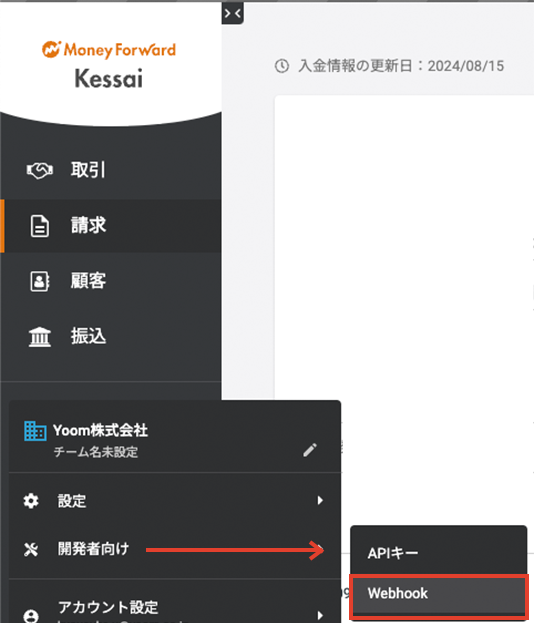Click the document icon beside 請求
The height and width of the screenshot is (623, 554).
point(40,226)
